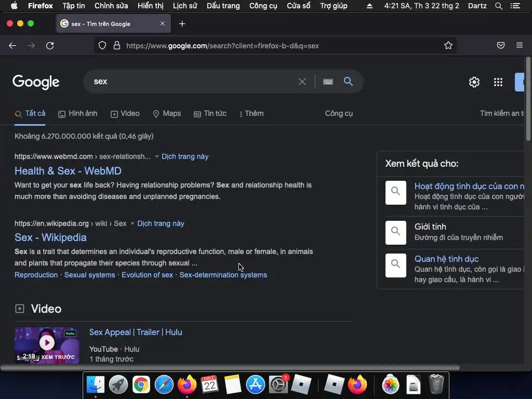The width and height of the screenshot is (532, 399).
Task: Switch to Hình ảnh tab
Action: 78,114
